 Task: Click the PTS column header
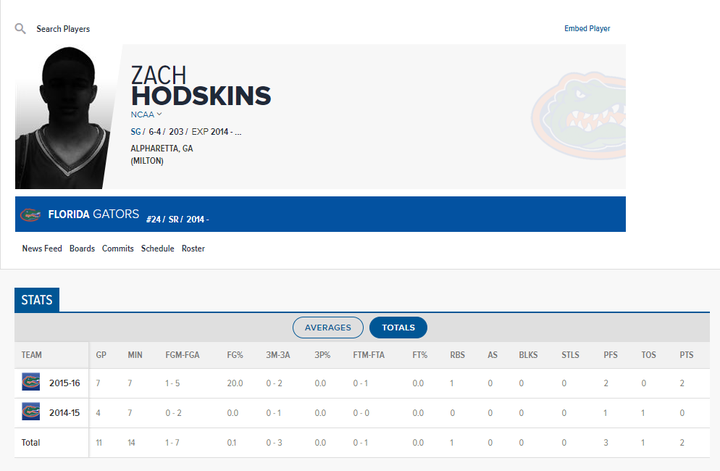point(686,355)
